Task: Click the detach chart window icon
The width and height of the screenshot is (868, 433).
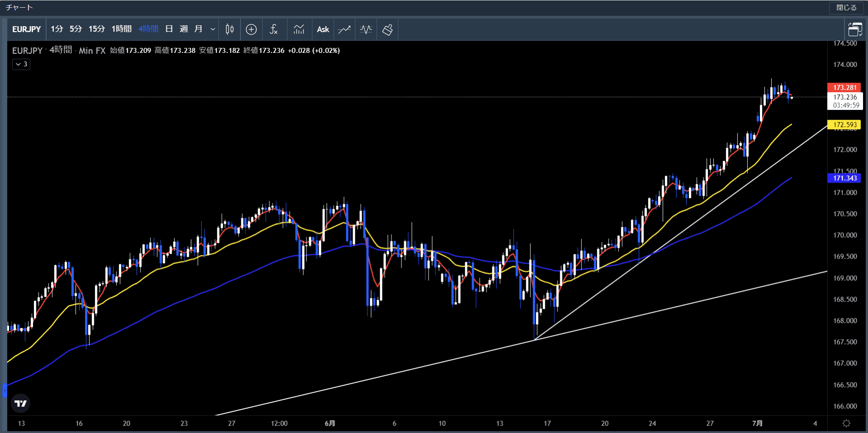Action: pyautogui.click(x=855, y=29)
